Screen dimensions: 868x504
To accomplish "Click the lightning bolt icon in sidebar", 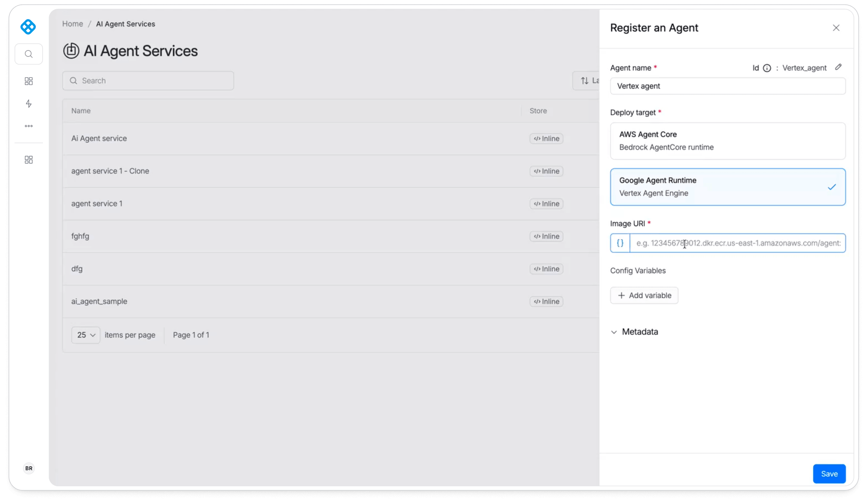I will tap(29, 104).
